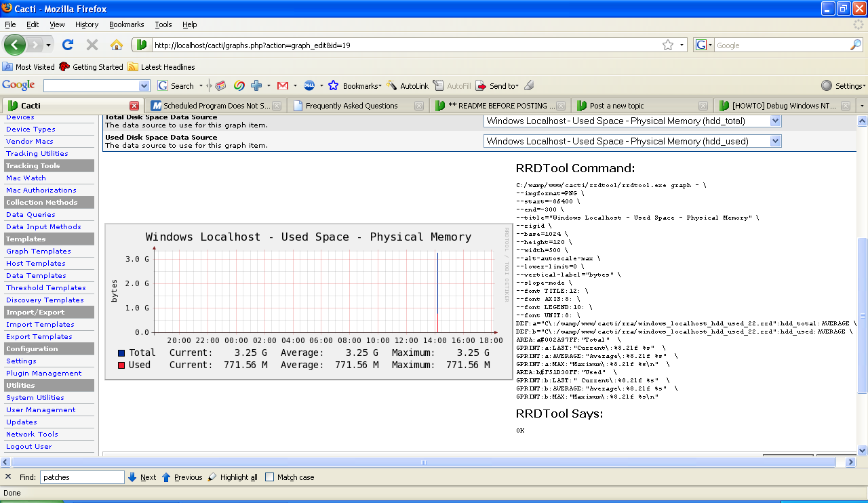Open the back/forward history dropdown arrow
The height and width of the screenshot is (503, 868).
(x=49, y=45)
